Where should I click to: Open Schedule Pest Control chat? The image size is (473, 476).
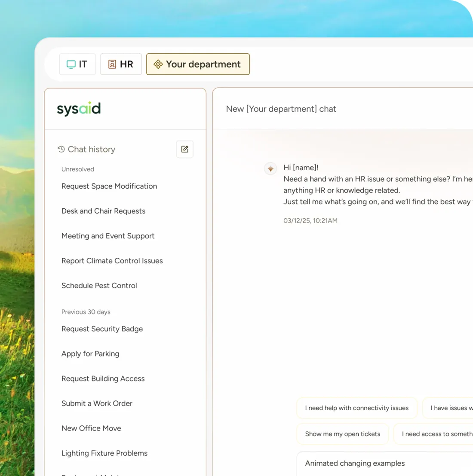tap(99, 286)
